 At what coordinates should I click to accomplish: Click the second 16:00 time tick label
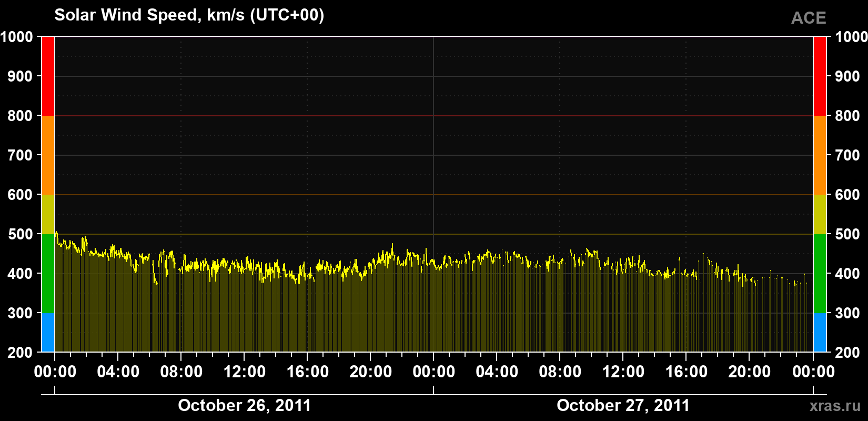(x=687, y=372)
